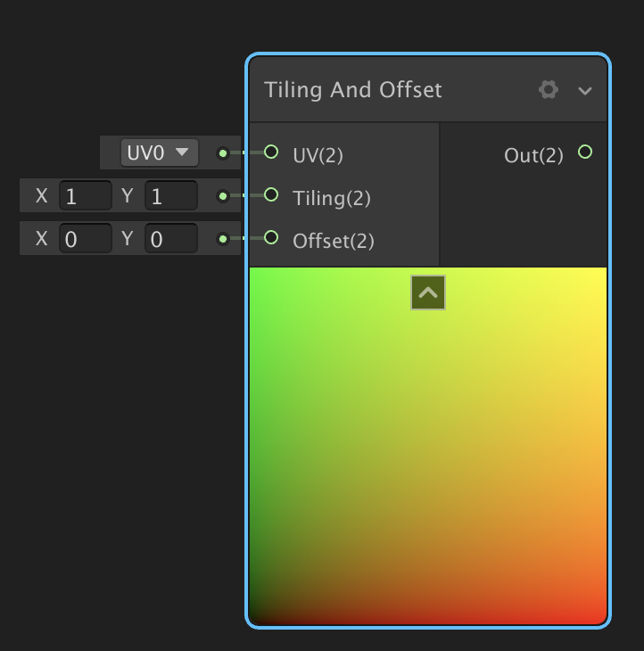Collapse node with header chevron

pos(584,90)
